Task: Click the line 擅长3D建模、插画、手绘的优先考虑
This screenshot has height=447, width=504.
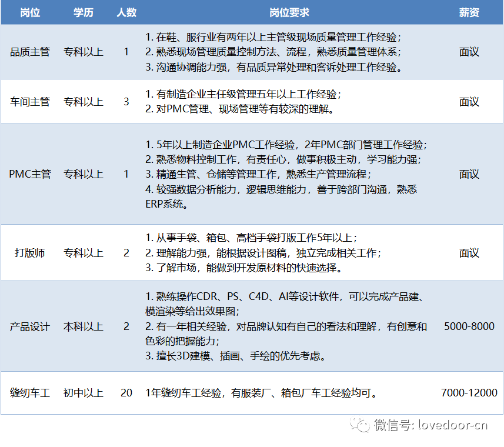Action: click(236, 356)
